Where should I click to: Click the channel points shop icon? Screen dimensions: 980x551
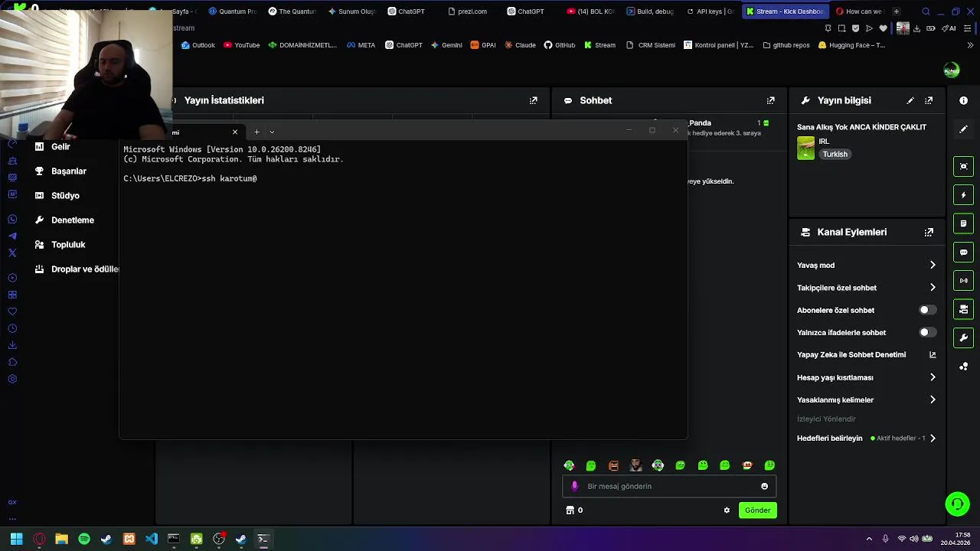point(570,510)
